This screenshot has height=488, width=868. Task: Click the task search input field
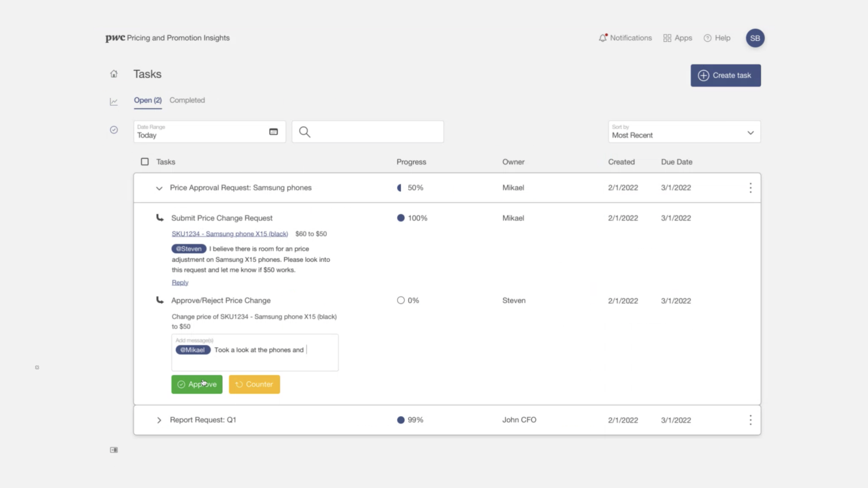pyautogui.click(x=375, y=132)
